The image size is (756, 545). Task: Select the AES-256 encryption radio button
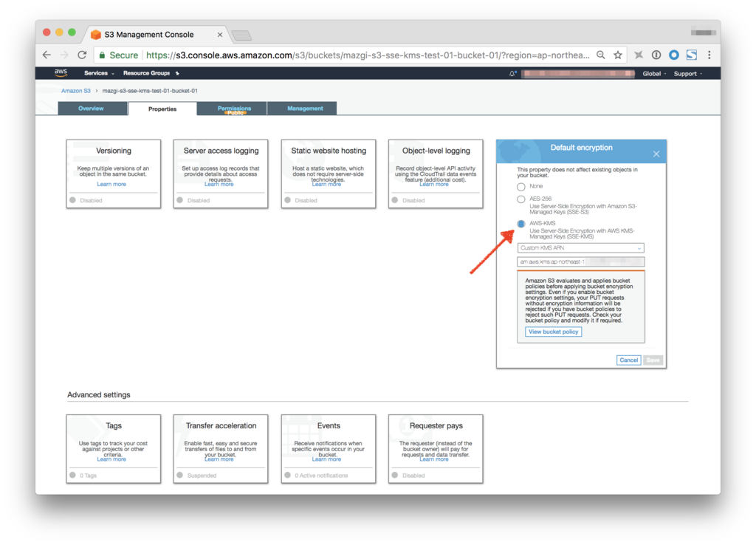point(521,199)
